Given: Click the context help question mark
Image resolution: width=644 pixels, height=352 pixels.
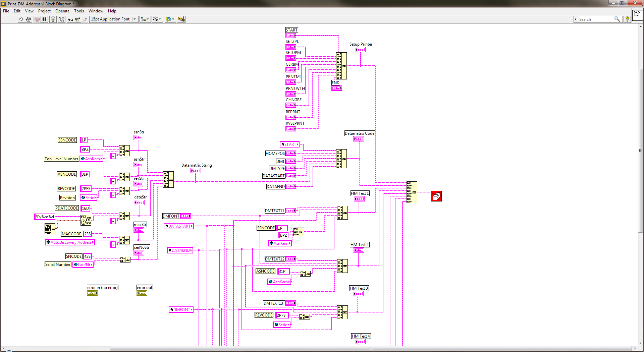Looking at the screenshot, I should (x=627, y=19).
